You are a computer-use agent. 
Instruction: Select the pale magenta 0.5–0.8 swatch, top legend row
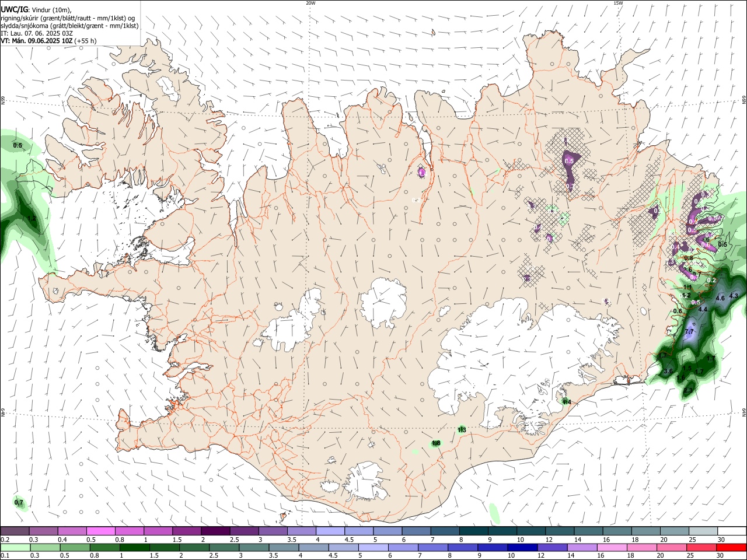point(100,531)
